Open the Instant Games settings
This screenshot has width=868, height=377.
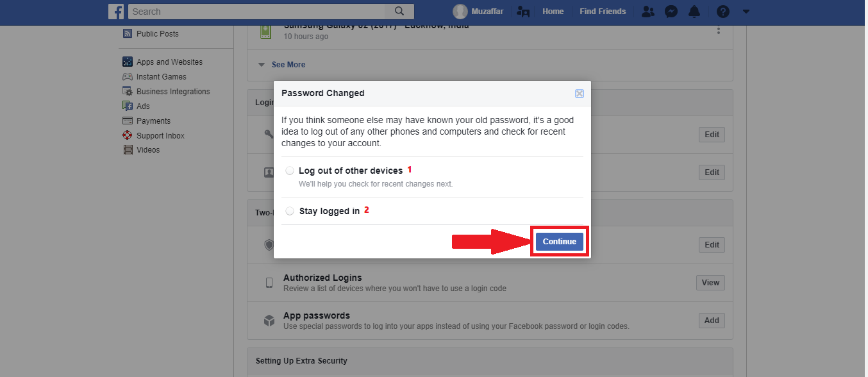[161, 76]
